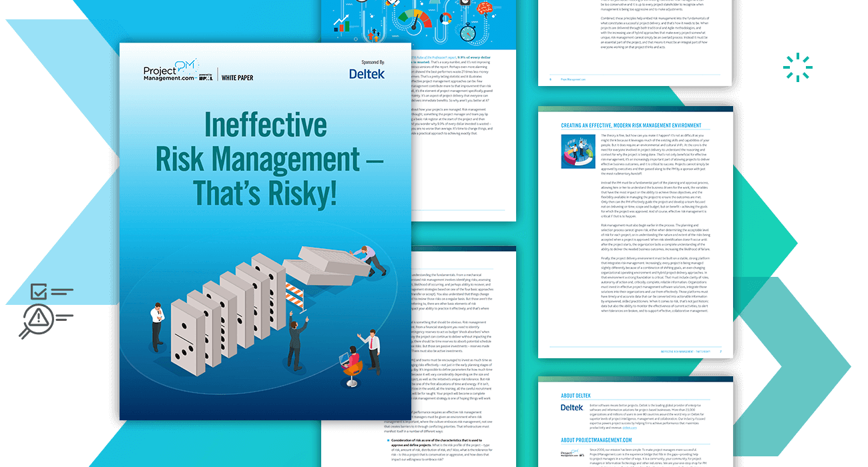Click the Deltek logo under About Deltek
Image resolution: width=868 pixels, height=467 pixels.
pos(572,408)
